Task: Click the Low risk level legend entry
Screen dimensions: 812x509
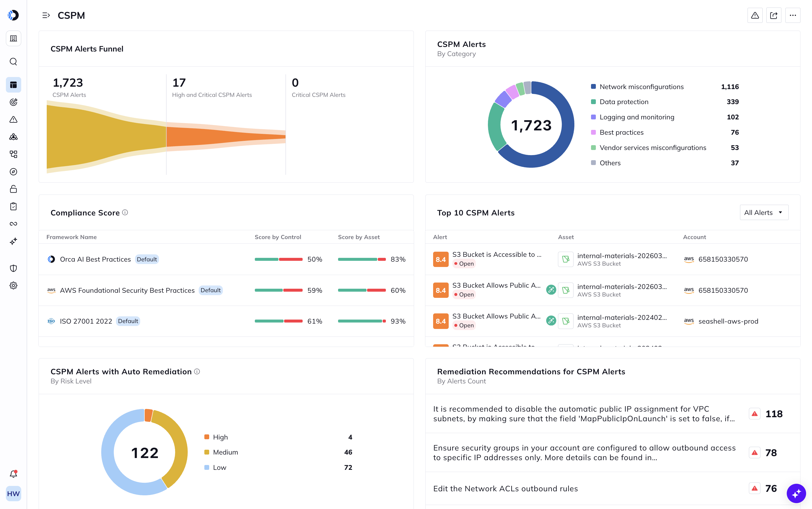Action: point(278,468)
